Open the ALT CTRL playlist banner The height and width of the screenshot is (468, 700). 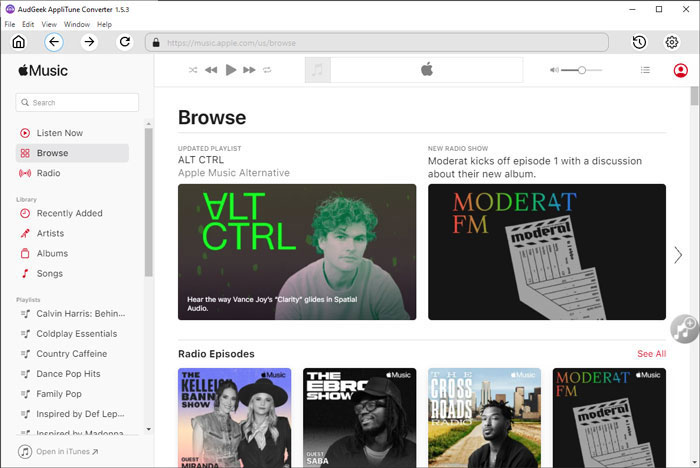point(297,252)
